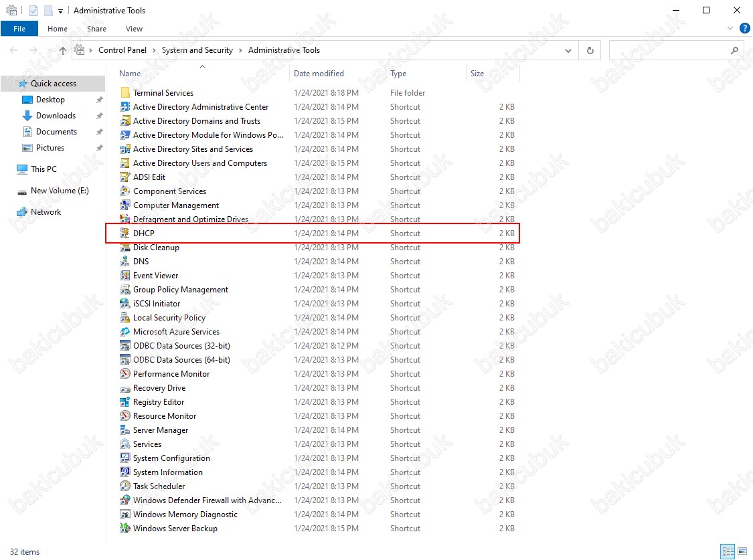Open Documents in the navigation pane
This screenshot has width=753, height=560.
56,132
